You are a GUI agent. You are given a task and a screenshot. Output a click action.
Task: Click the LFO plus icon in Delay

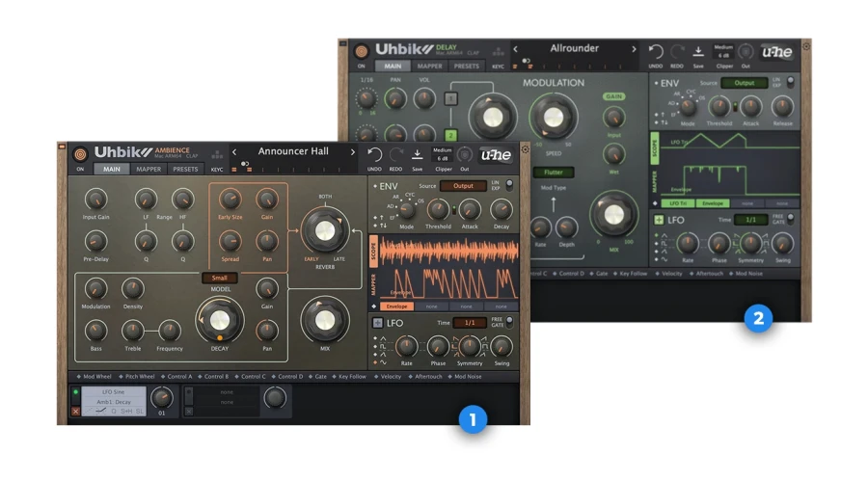point(659,220)
